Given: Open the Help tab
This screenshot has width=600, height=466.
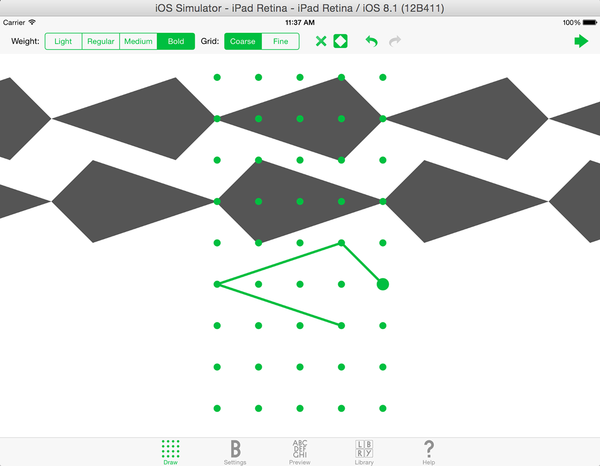Looking at the screenshot, I should coord(429,452).
